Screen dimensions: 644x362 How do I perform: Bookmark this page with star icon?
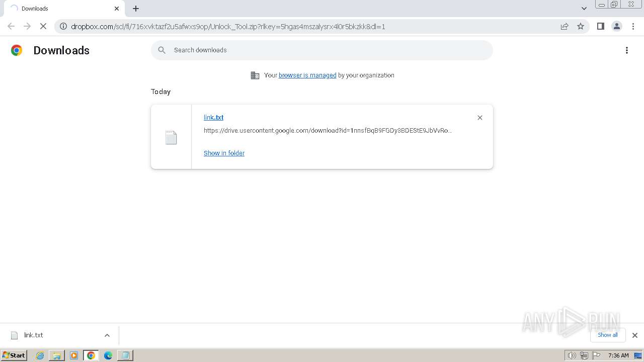pyautogui.click(x=581, y=26)
